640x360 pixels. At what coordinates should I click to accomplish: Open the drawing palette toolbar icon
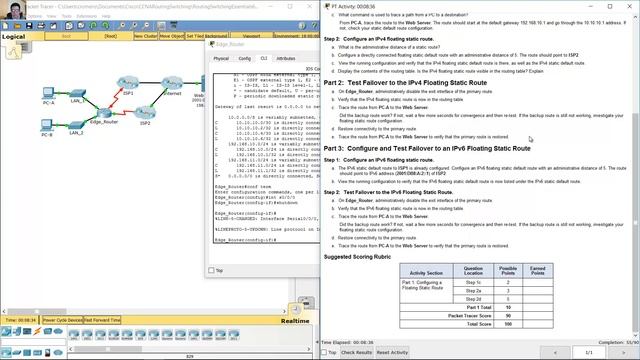pyautogui.click(x=162, y=26)
